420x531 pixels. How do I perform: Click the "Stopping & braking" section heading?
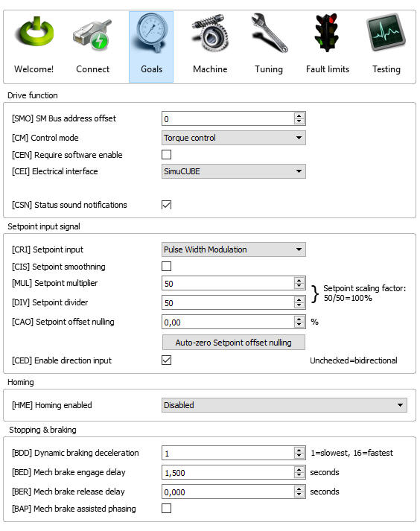pyautogui.click(x=42, y=430)
